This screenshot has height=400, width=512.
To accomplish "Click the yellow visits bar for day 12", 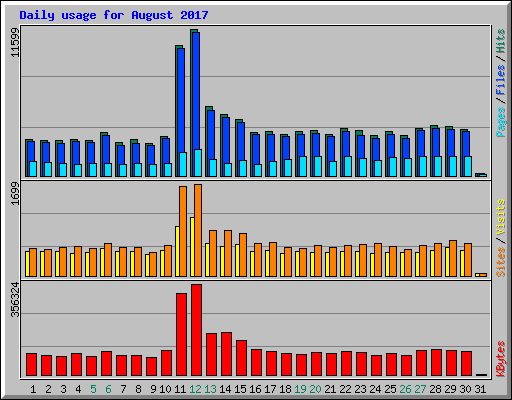I will click(192, 247).
